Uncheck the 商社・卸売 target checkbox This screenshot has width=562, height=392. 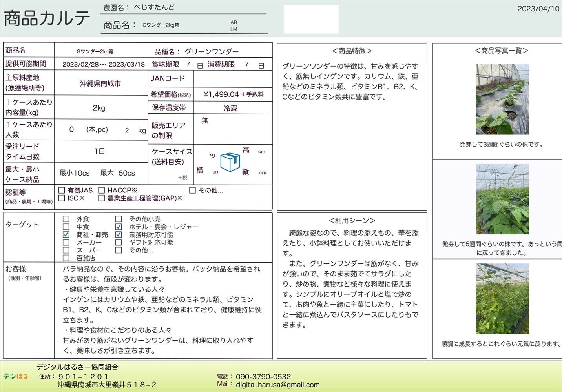click(66, 235)
